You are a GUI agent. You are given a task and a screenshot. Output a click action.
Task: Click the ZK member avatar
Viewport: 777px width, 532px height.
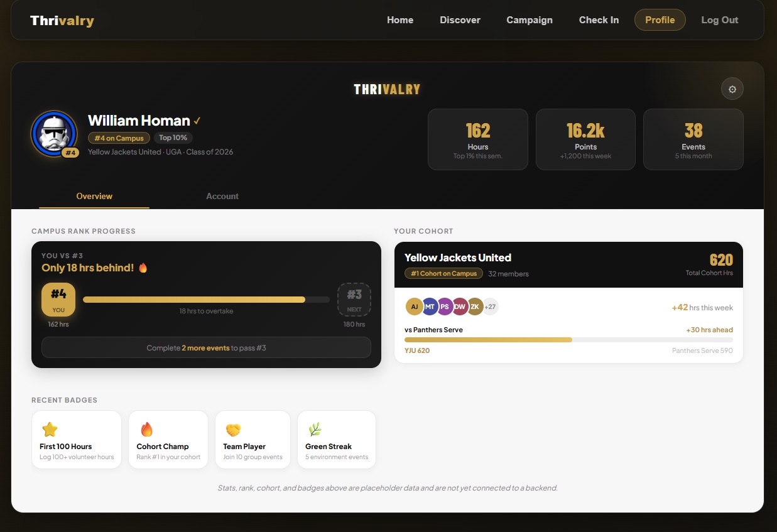(x=475, y=307)
